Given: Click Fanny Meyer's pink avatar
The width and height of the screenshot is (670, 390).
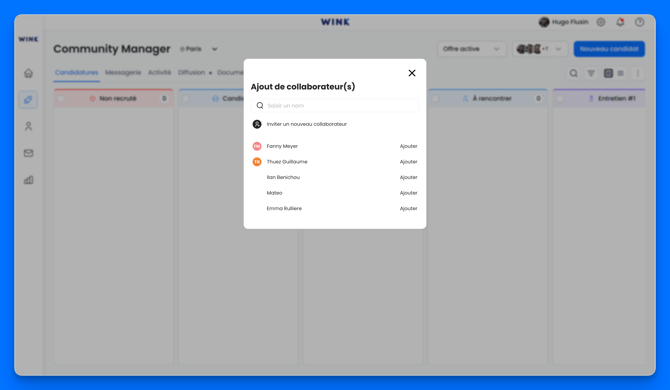Looking at the screenshot, I should coord(257,146).
